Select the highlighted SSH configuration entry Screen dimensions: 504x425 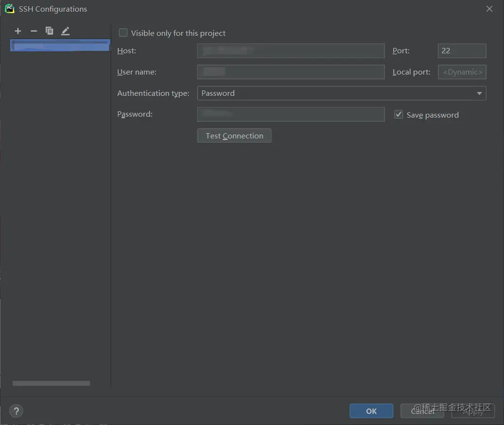click(60, 45)
